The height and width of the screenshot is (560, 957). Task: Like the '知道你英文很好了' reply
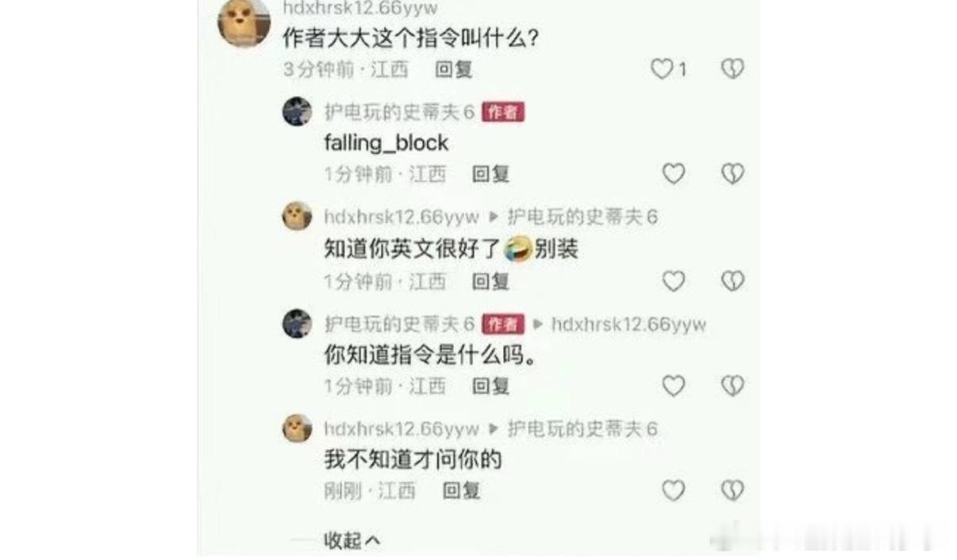tap(673, 281)
